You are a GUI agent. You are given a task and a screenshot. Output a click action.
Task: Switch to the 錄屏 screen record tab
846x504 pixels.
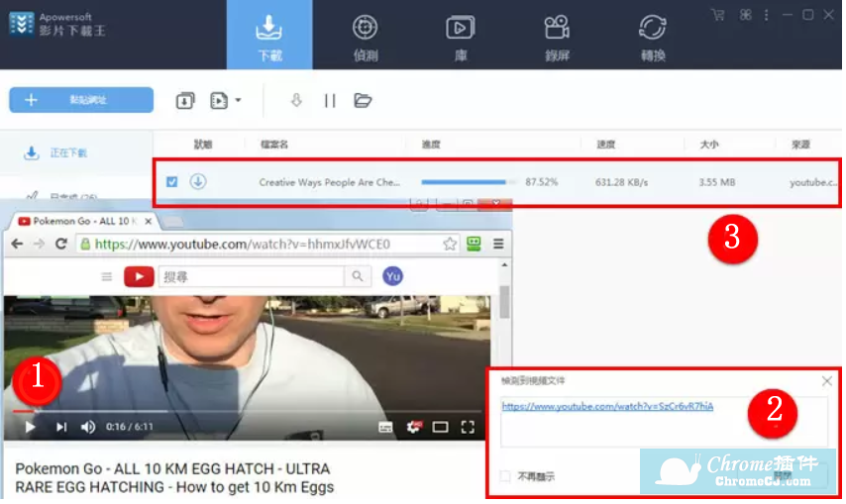[x=557, y=38]
